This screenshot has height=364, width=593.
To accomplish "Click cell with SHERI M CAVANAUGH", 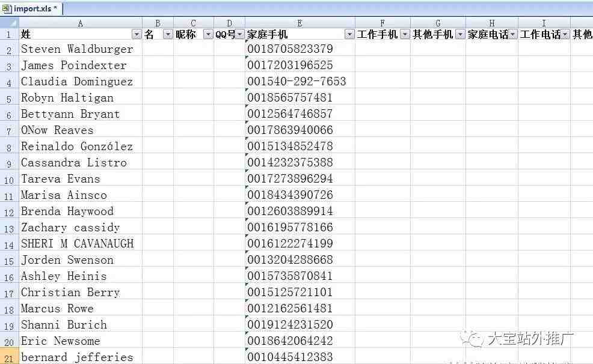I will [x=81, y=244].
